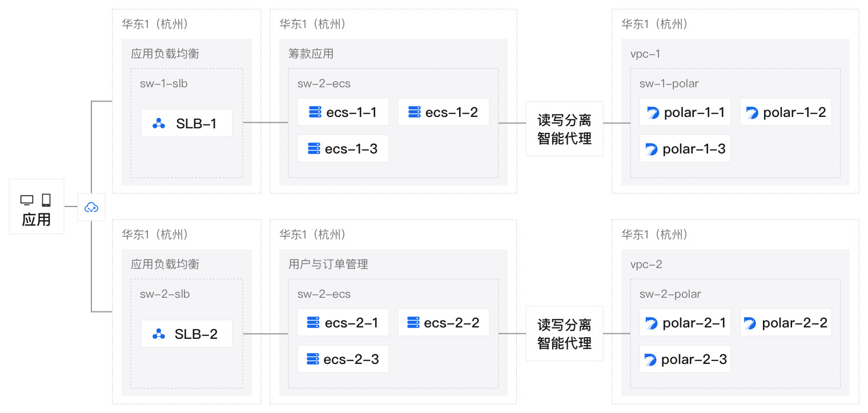This screenshot has width=868, height=413.
Task: Click the vpc-1 label
Action: (x=645, y=54)
